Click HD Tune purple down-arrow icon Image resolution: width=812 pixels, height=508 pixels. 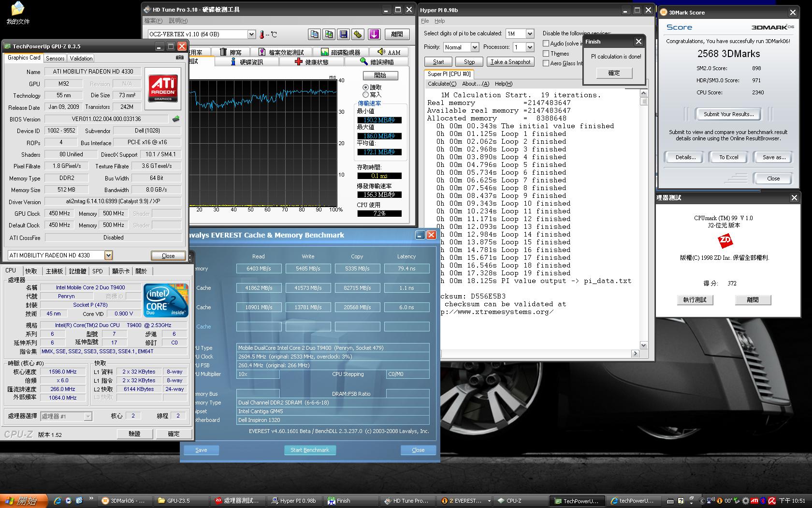(374, 34)
